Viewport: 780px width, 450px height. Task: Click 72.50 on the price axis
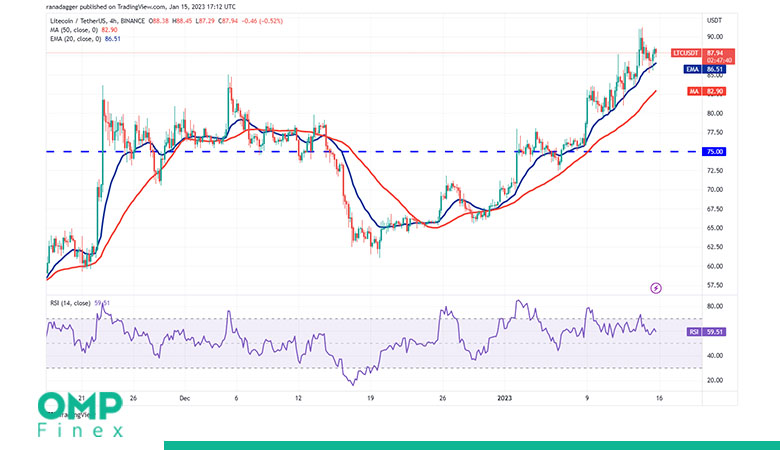click(x=715, y=171)
